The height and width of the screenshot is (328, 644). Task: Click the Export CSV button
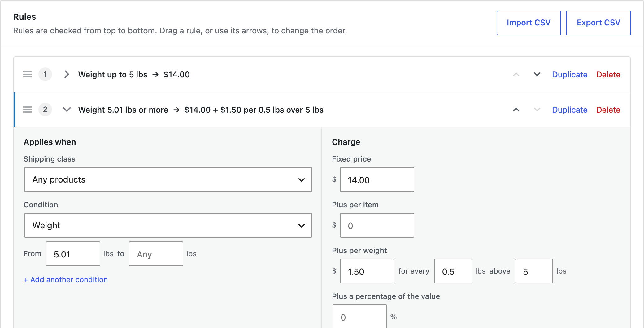[x=598, y=23]
